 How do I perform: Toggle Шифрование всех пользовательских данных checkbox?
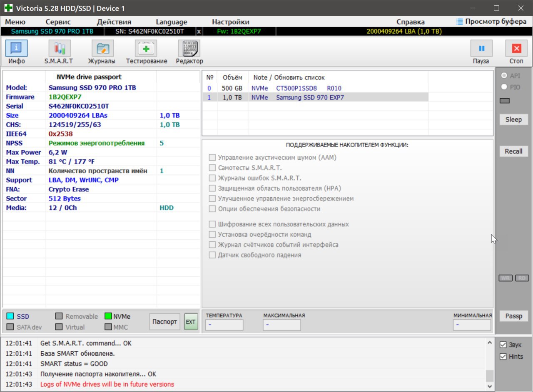click(212, 224)
